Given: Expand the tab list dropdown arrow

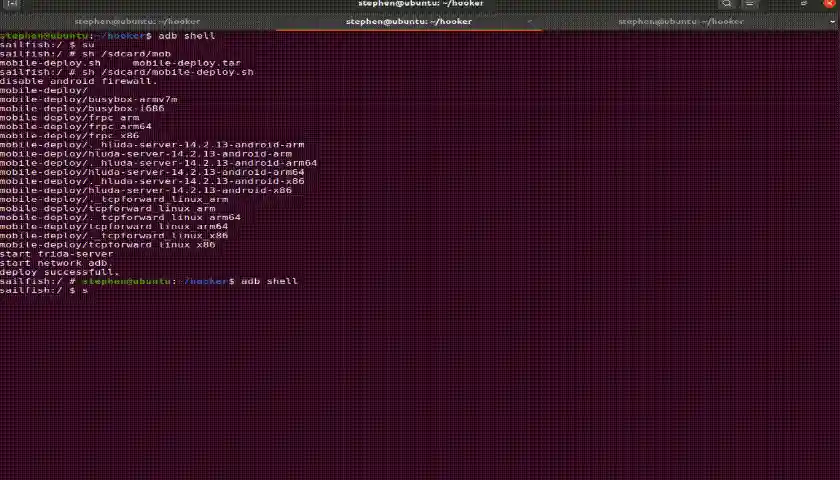Looking at the screenshot, I should tap(830, 21).
